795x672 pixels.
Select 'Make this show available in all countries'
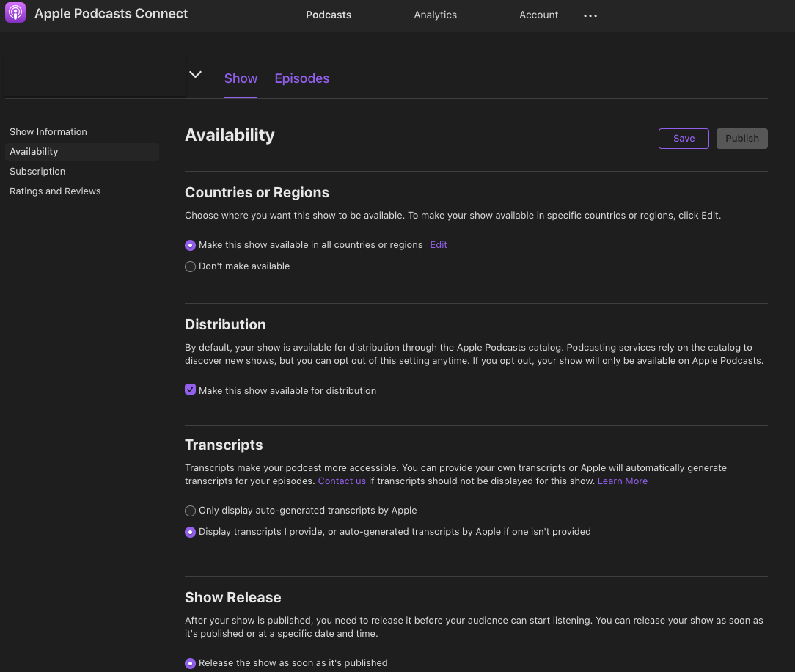pos(190,246)
